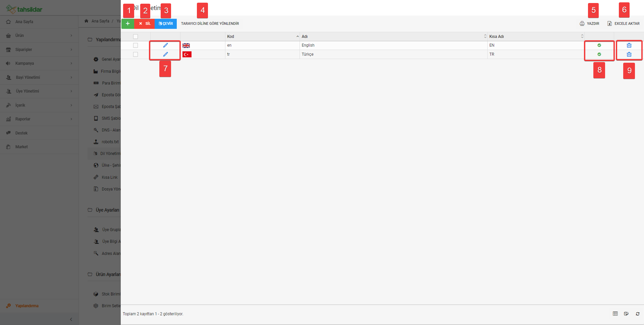The image size is (644, 325).
Task: Sort by the Adı column header
Action: [x=393, y=37]
